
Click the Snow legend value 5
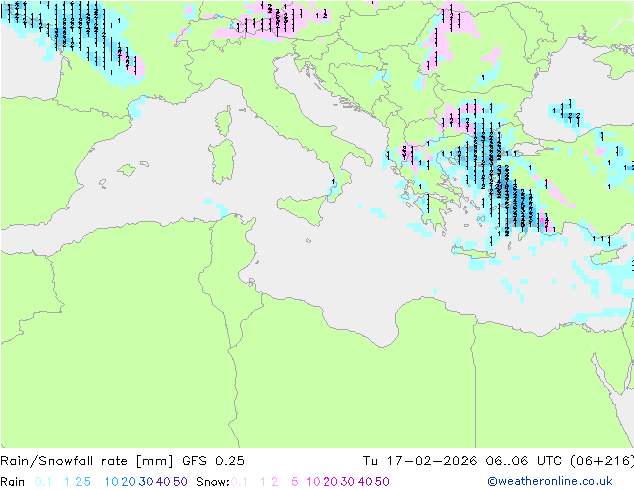(294, 482)
